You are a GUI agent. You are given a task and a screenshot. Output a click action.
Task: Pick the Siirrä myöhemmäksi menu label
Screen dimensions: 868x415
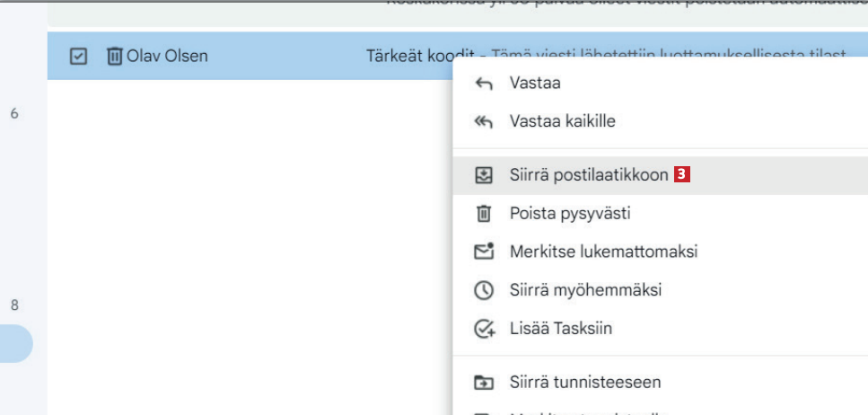coord(585,290)
